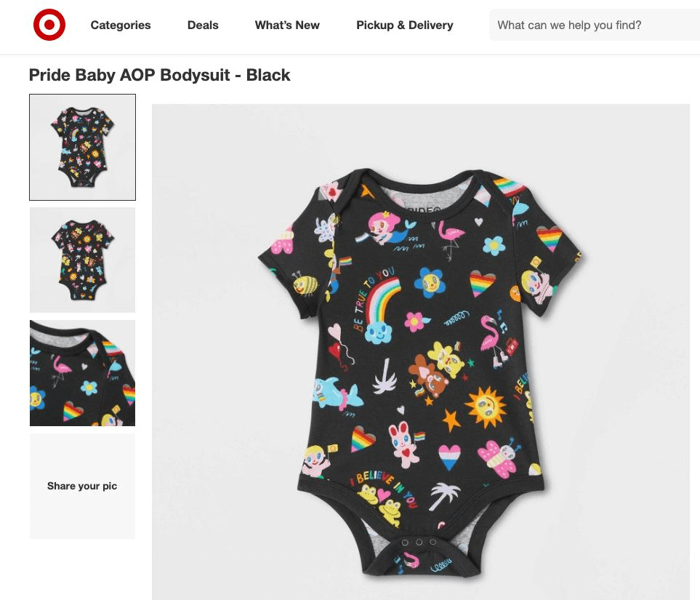This screenshot has width=700, height=600.
Task: Click the striped bee graphic on main image
Action: click(305, 284)
